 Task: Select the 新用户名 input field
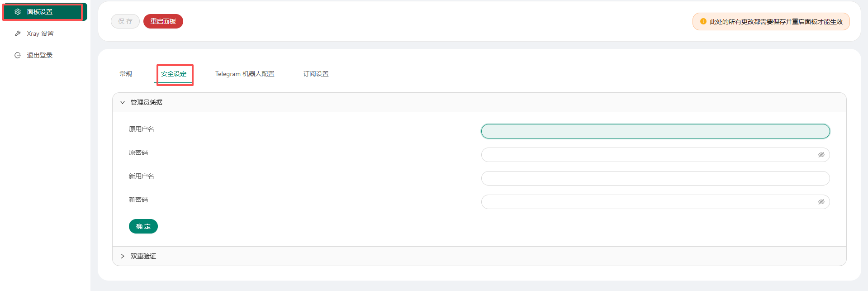[655, 178]
